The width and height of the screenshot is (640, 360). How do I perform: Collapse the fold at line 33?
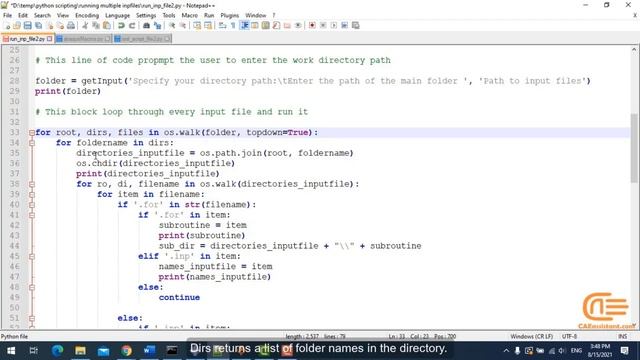[32, 133]
